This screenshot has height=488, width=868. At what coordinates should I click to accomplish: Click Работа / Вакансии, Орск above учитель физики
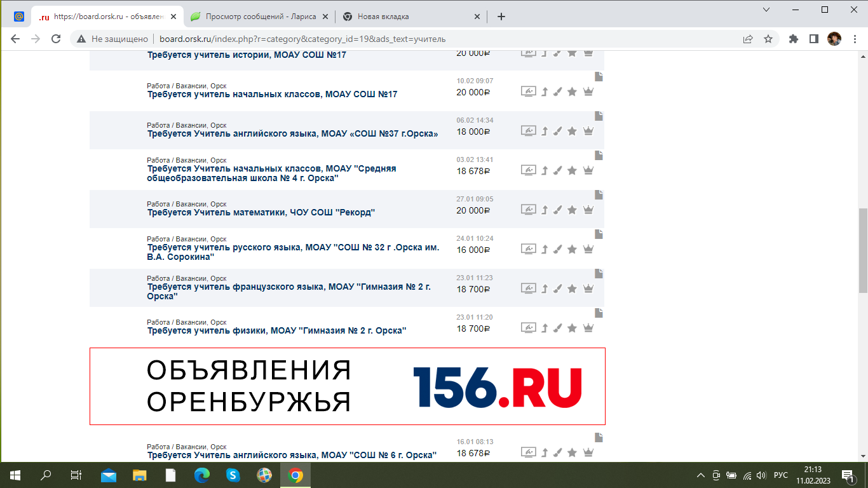pyautogui.click(x=187, y=322)
